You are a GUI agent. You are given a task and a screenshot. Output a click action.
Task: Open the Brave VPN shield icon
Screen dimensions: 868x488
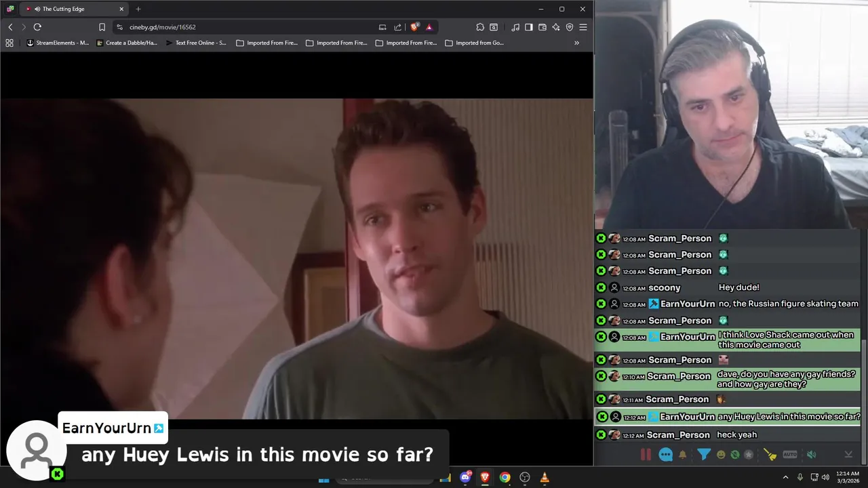click(x=570, y=27)
